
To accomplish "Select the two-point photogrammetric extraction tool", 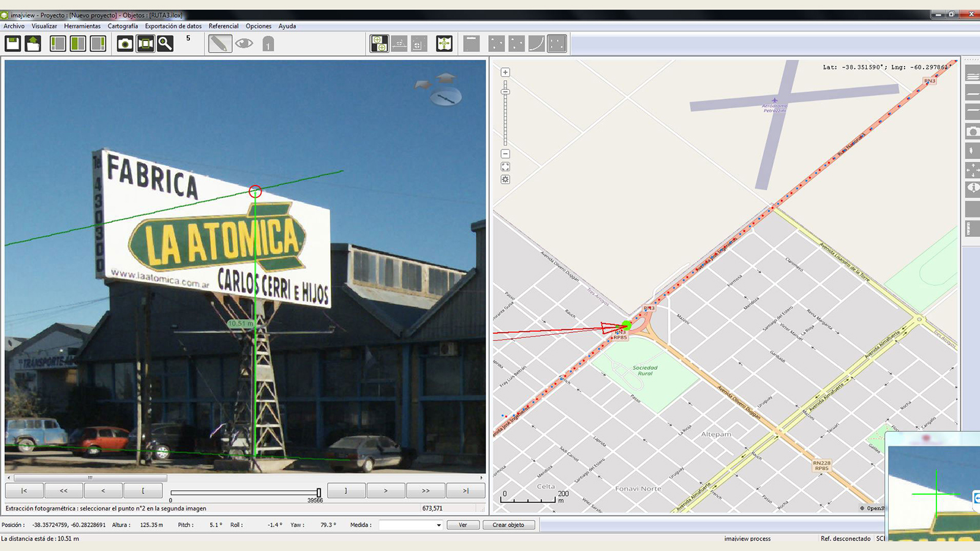I will [x=379, y=43].
